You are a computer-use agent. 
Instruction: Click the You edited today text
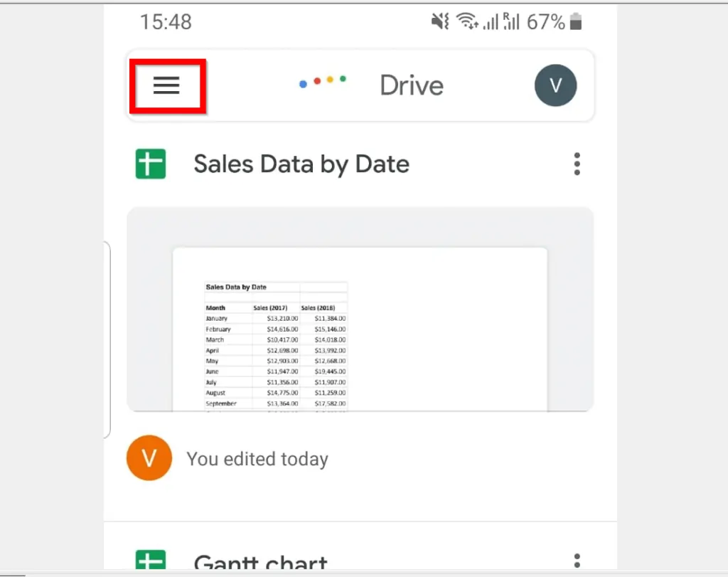pyautogui.click(x=257, y=458)
